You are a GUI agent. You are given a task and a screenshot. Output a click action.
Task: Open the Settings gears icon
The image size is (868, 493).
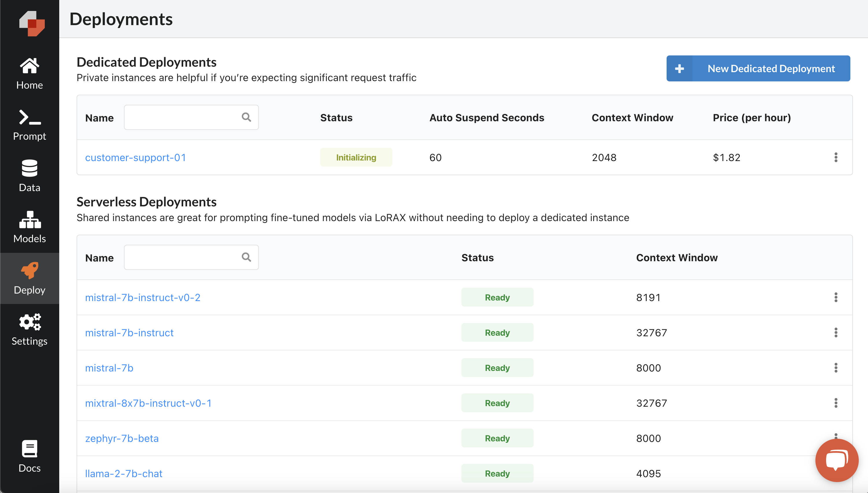29,322
